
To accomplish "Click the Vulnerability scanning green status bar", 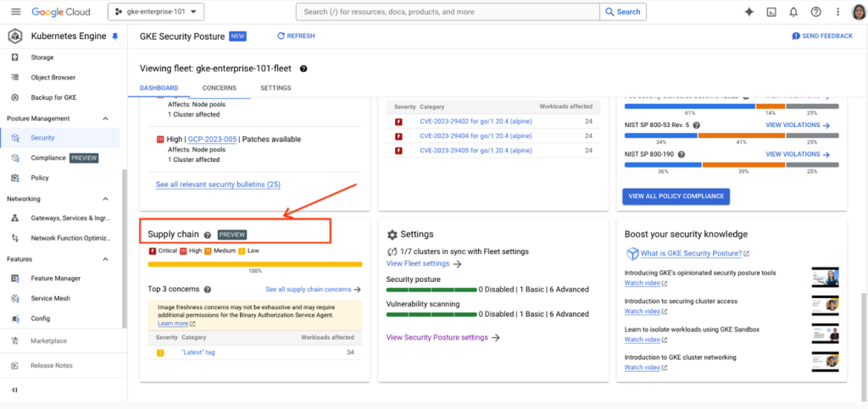I will 431,314.
